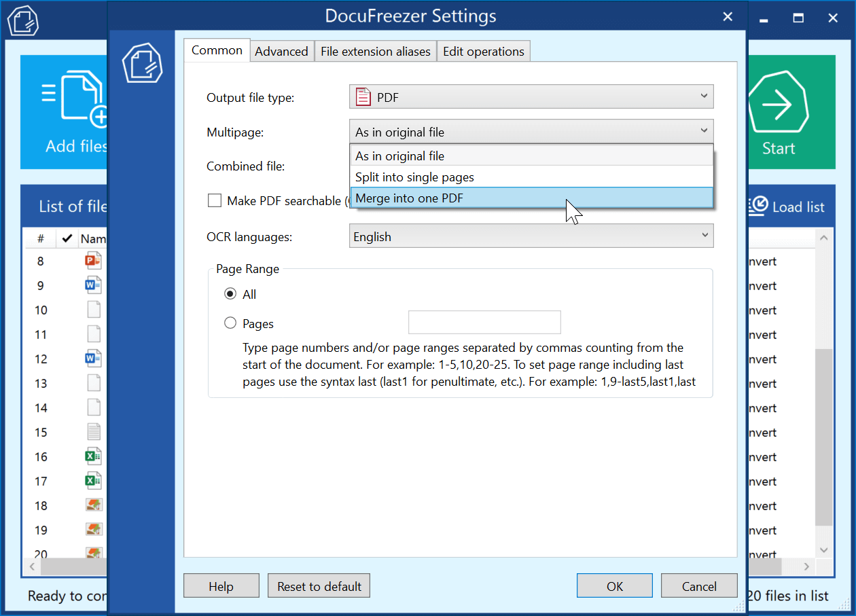Choose Merge into one PDF option

coord(531,198)
